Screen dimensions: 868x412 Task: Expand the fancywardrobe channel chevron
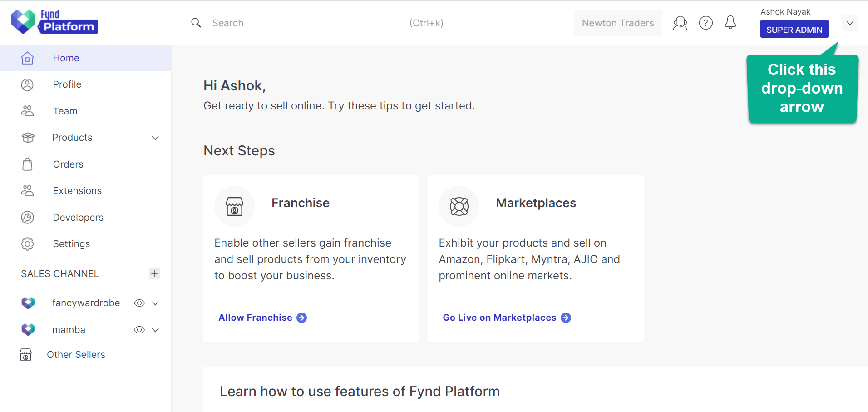tap(155, 303)
